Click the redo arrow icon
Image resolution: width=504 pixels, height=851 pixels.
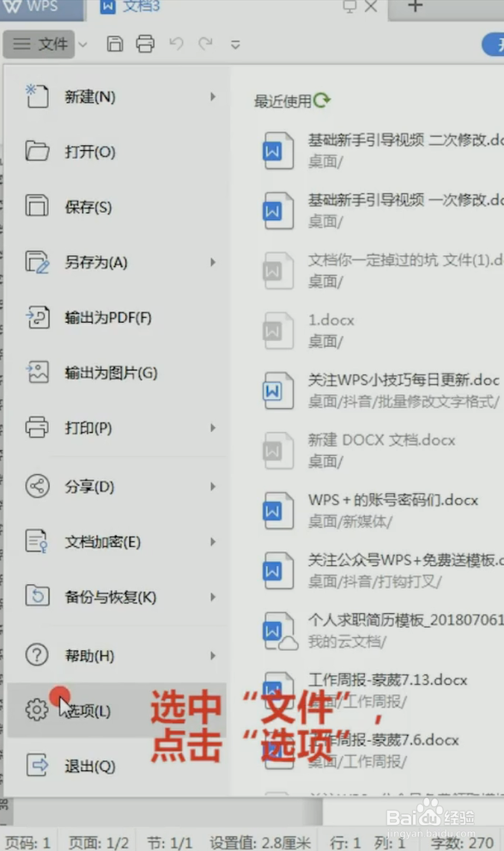(205, 44)
